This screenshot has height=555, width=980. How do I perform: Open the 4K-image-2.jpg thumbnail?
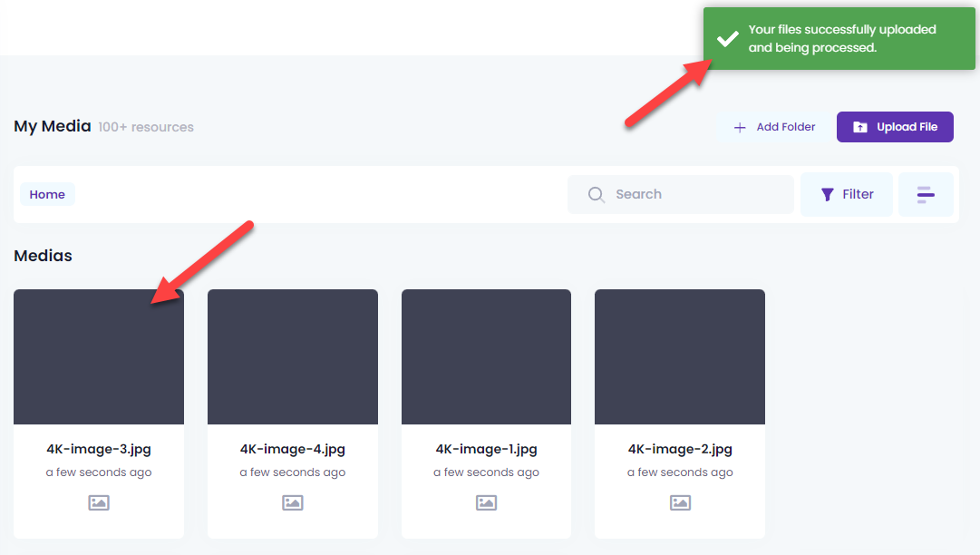pyautogui.click(x=680, y=357)
